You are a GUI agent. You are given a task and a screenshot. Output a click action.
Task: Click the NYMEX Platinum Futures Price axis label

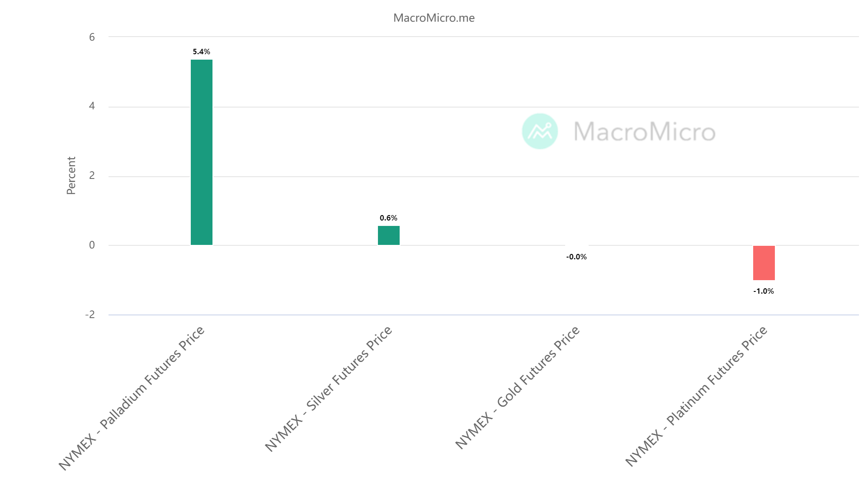click(x=697, y=396)
